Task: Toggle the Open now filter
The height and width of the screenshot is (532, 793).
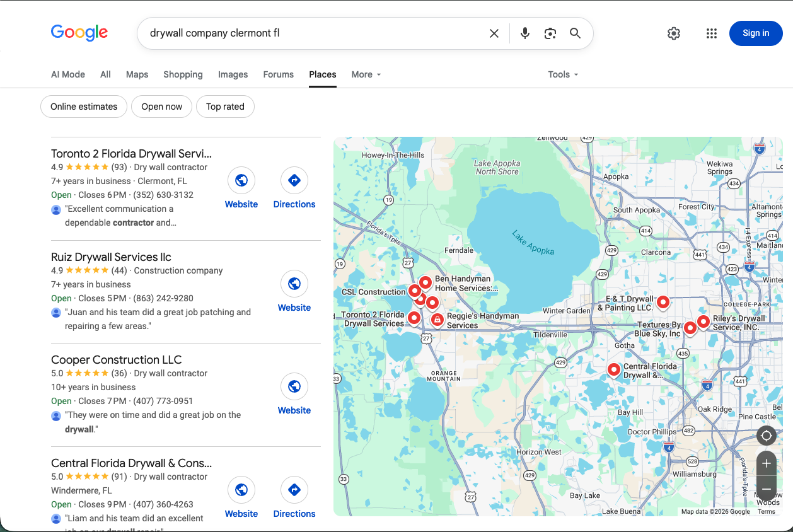Action: pyautogui.click(x=161, y=107)
